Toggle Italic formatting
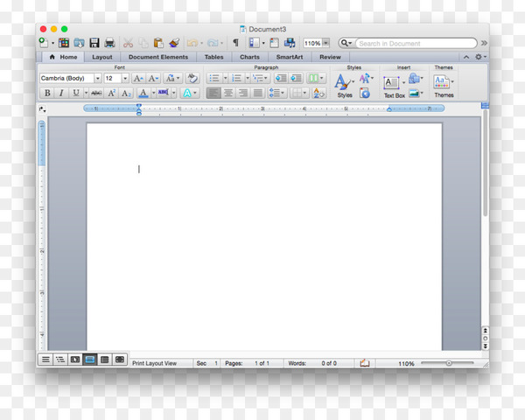The image size is (525, 420). tap(61, 93)
